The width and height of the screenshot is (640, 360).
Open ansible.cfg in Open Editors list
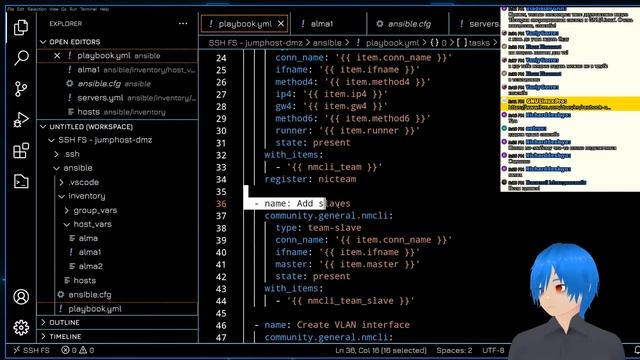click(x=117, y=84)
